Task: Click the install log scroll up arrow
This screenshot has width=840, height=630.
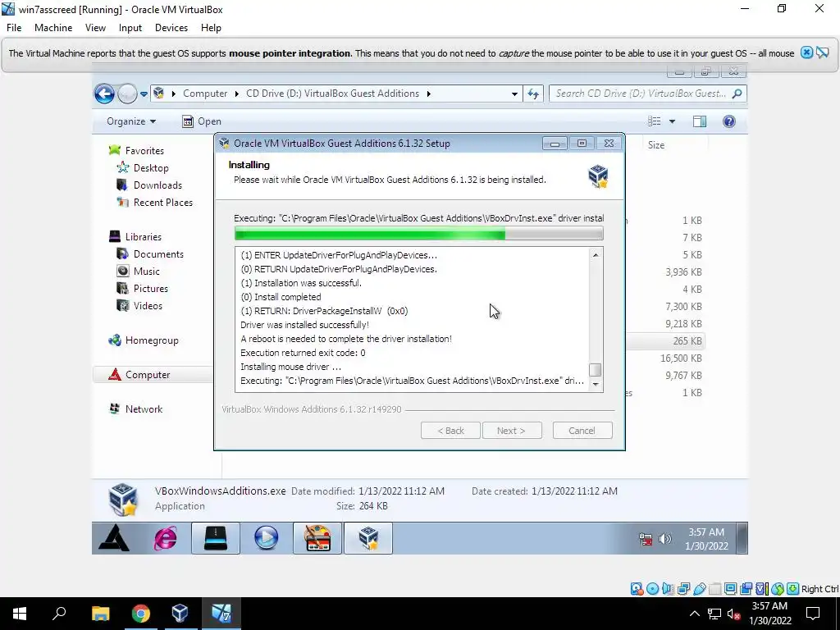Action: (x=596, y=255)
